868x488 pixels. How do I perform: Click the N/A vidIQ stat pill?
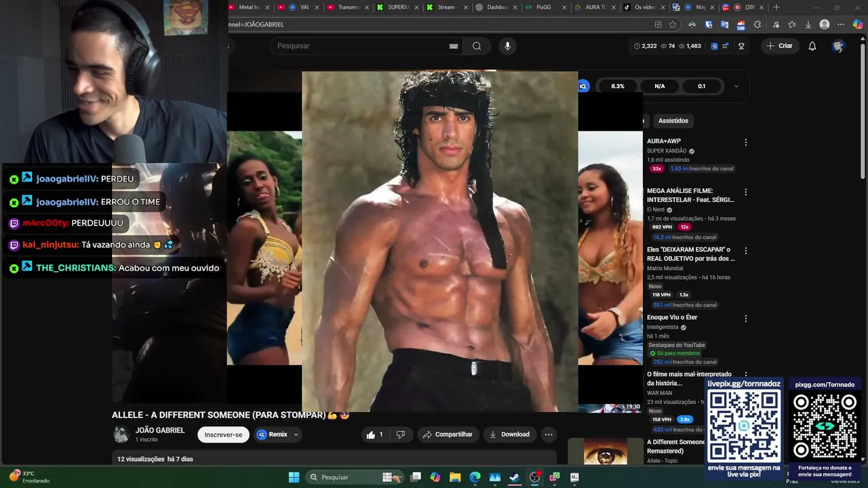pos(659,86)
